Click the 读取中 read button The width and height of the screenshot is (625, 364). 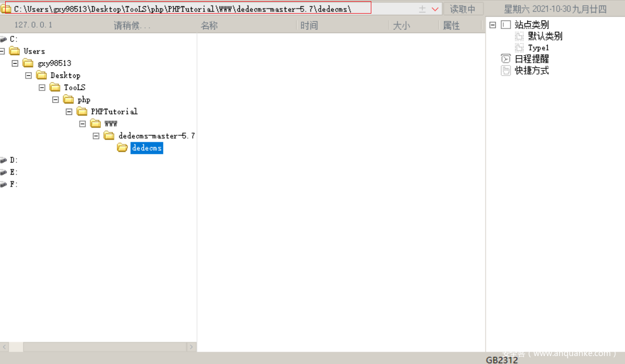[463, 9]
